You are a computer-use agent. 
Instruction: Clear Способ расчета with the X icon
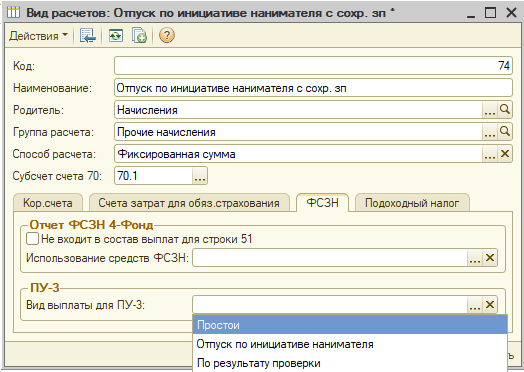[x=505, y=154]
